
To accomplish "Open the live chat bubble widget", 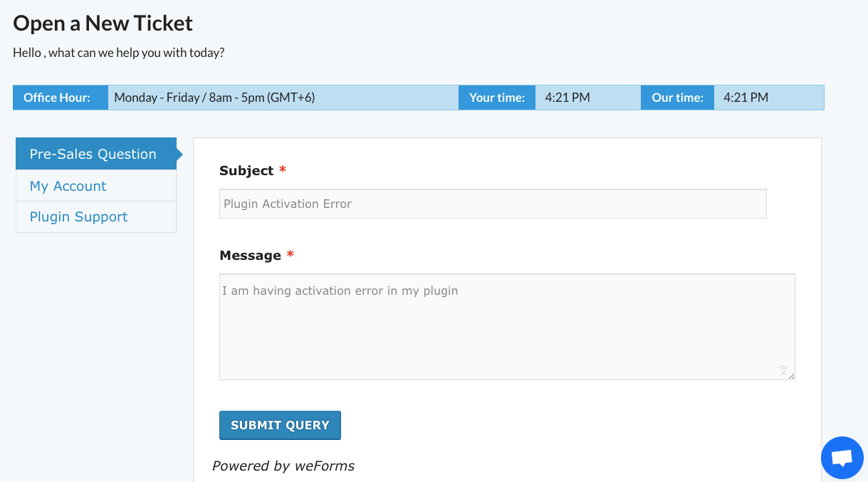I will [x=842, y=457].
